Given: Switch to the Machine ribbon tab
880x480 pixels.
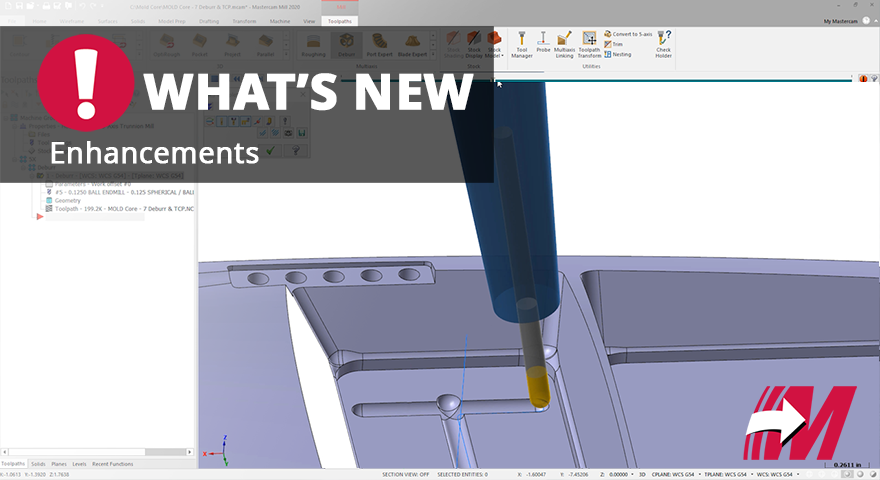Looking at the screenshot, I should [279, 21].
